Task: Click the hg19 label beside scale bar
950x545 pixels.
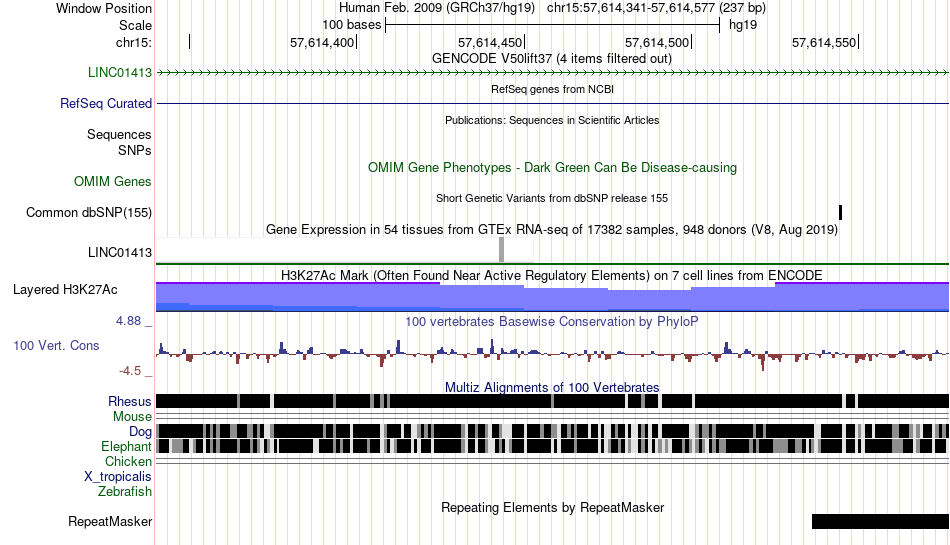Action: click(743, 25)
